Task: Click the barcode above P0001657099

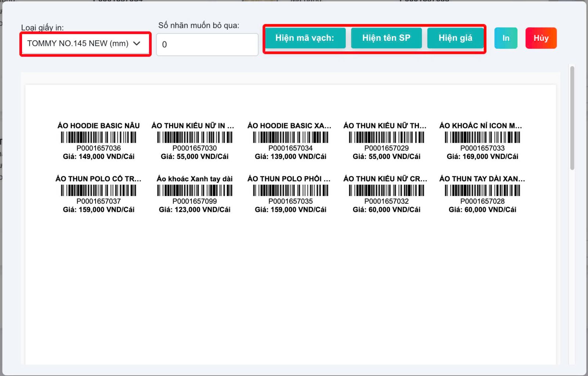Action: coord(195,191)
